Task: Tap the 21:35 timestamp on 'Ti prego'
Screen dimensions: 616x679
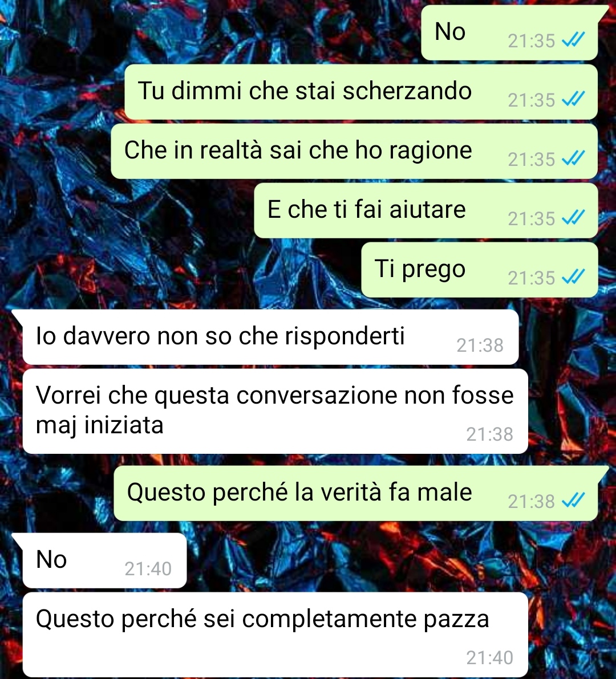Action: tap(531, 278)
